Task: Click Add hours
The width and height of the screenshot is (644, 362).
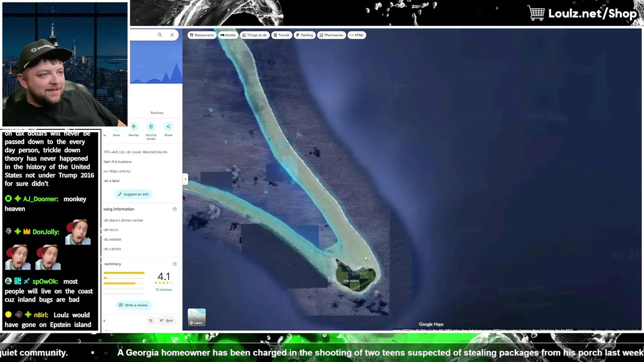Action: pyautogui.click(x=111, y=230)
